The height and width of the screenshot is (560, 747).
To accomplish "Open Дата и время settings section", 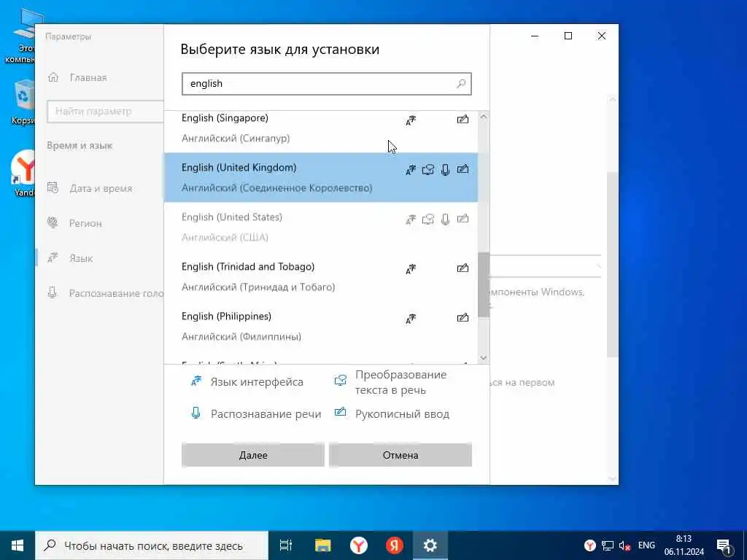I will click(101, 188).
